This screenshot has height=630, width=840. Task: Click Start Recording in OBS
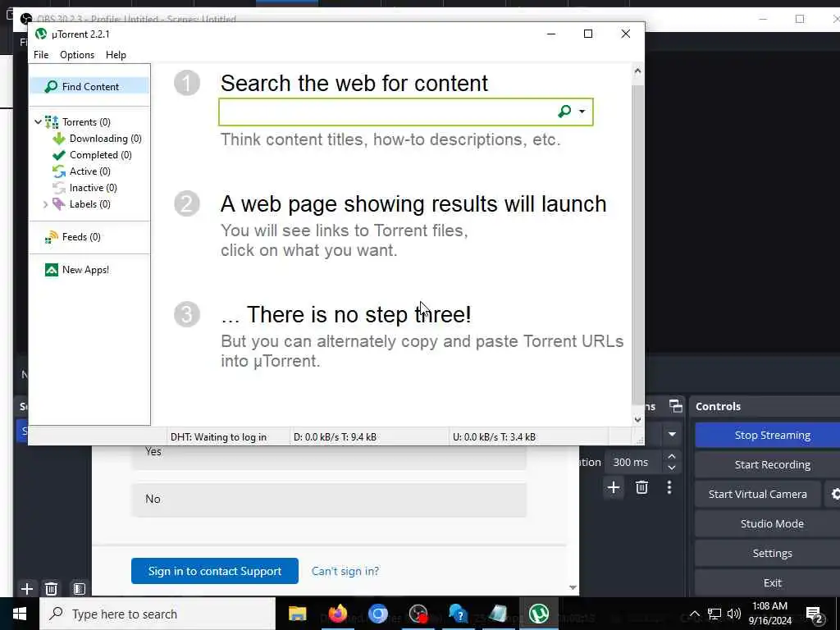click(772, 464)
